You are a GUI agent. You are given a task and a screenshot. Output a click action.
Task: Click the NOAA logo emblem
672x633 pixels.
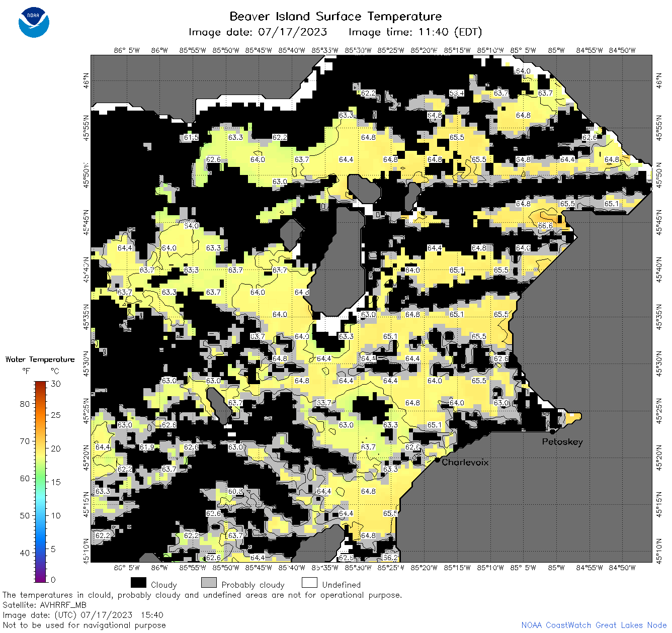tap(34, 23)
